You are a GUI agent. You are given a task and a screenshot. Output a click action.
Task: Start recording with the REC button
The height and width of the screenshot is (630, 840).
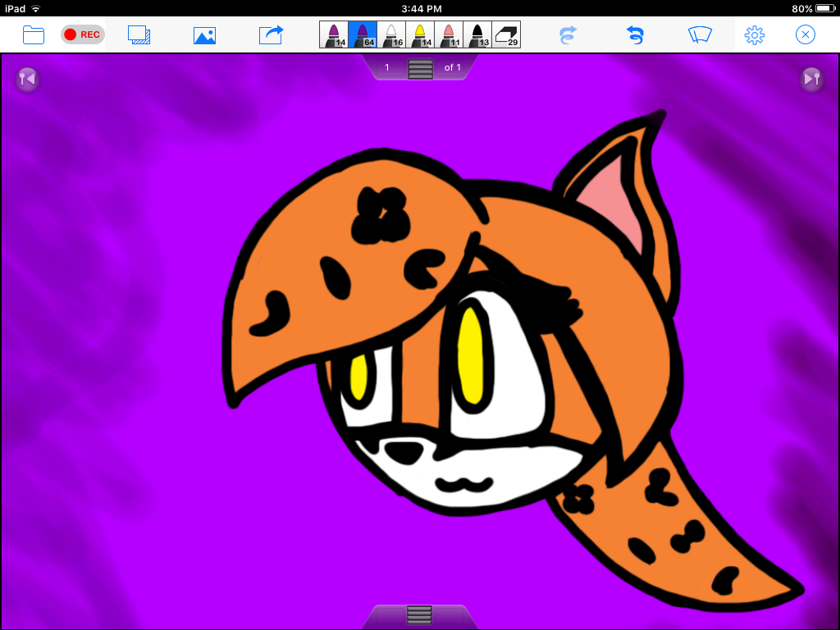click(x=82, y=34)
